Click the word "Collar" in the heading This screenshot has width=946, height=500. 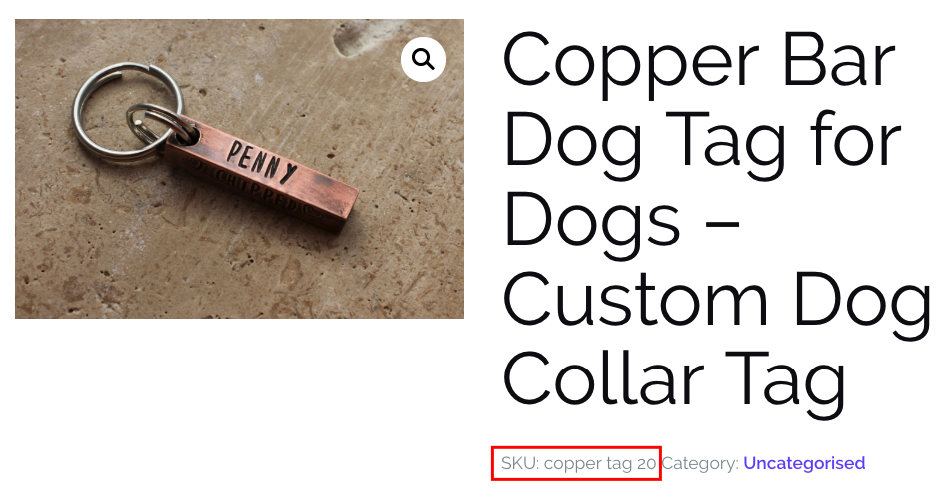pos(603,377)
